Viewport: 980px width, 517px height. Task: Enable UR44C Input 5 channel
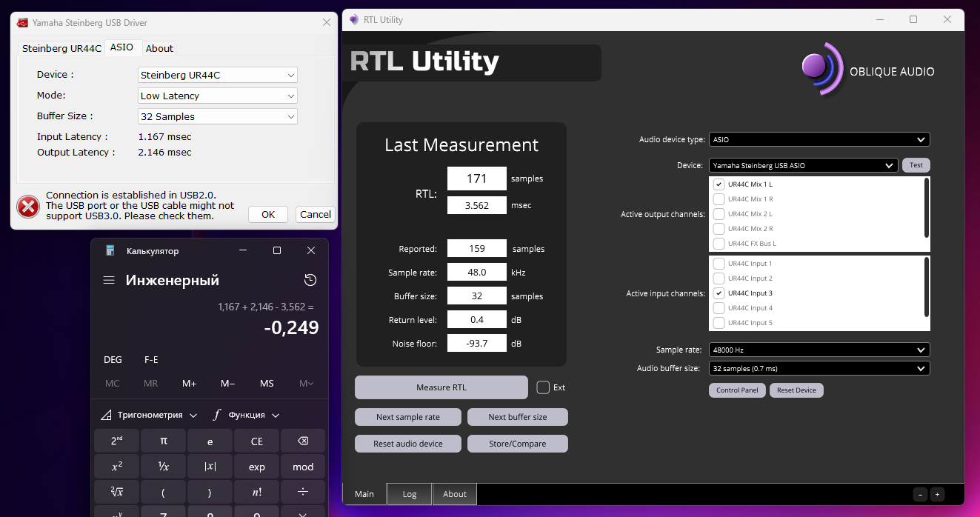719,323
